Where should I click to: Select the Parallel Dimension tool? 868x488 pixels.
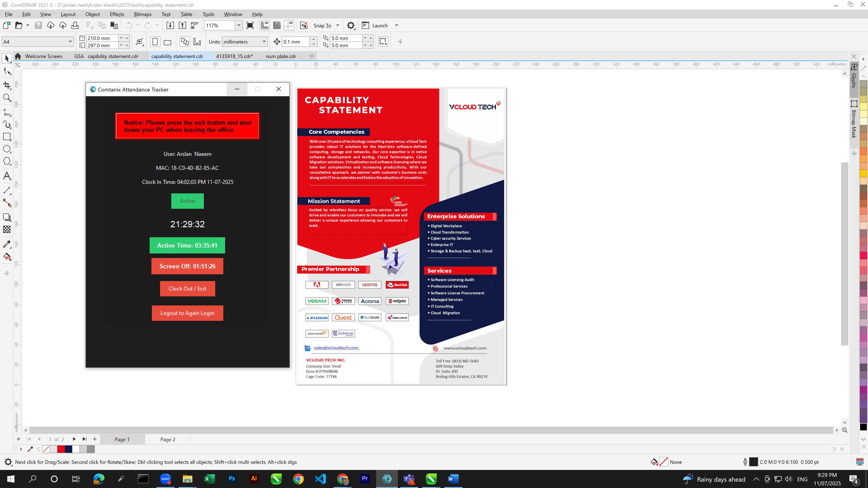coord(7,190)
